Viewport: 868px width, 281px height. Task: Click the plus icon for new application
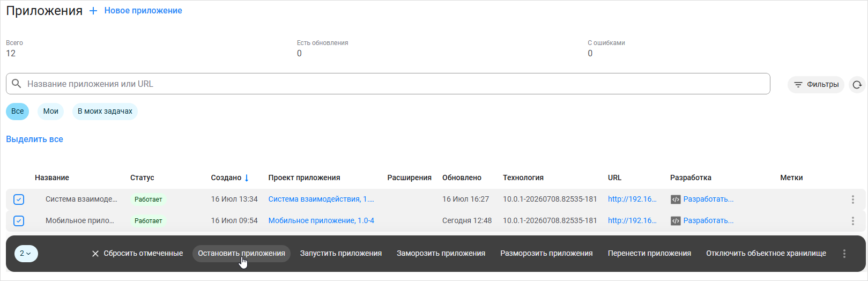click(x=93, y=11)
